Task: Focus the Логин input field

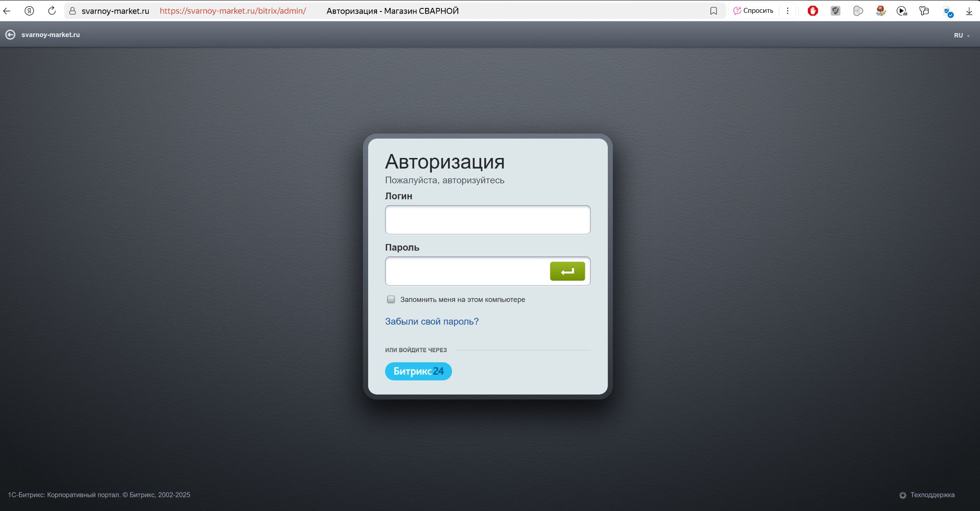Action: point(487,220)
